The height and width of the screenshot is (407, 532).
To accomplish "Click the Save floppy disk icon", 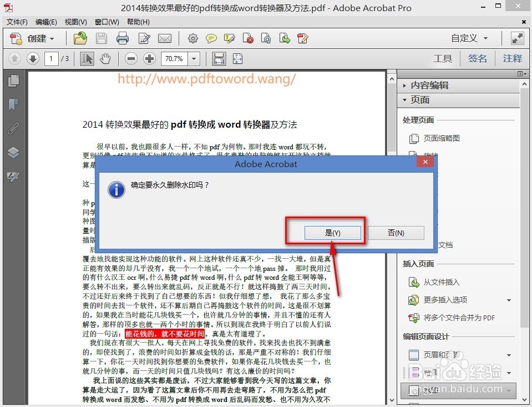I will pos(101,38).
